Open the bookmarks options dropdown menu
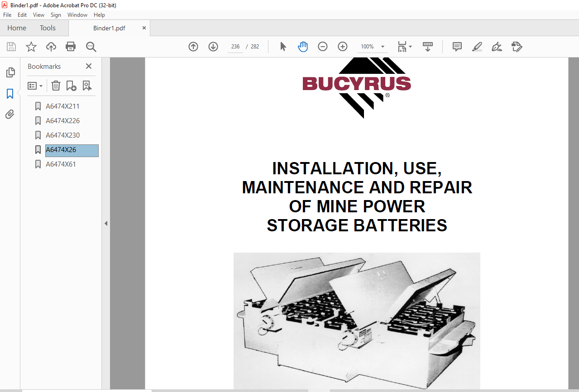The width and height of the screenshot is (579, 392). tap(35, 86)
